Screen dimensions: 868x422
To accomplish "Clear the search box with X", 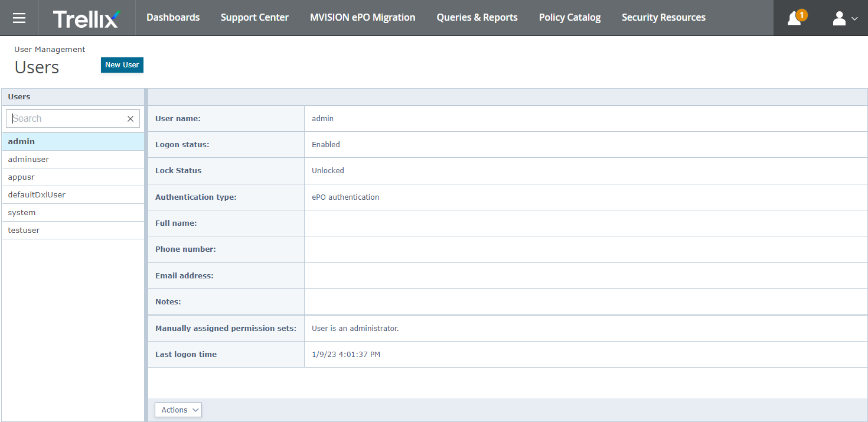I will (130, 119).
